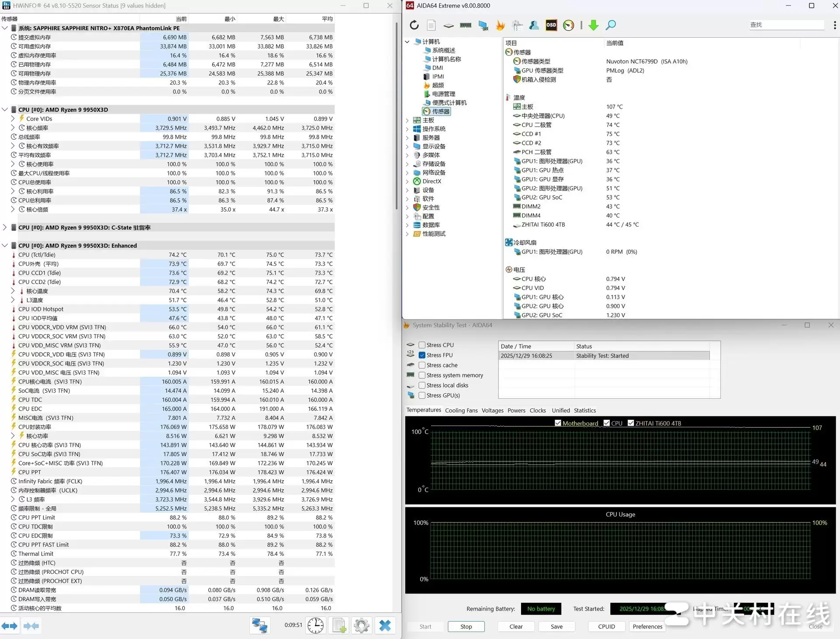This screenshot has height=639, width=840.
Task: Expand the 操作系统 tree node in AIDA64
Action: click(407, 129)
